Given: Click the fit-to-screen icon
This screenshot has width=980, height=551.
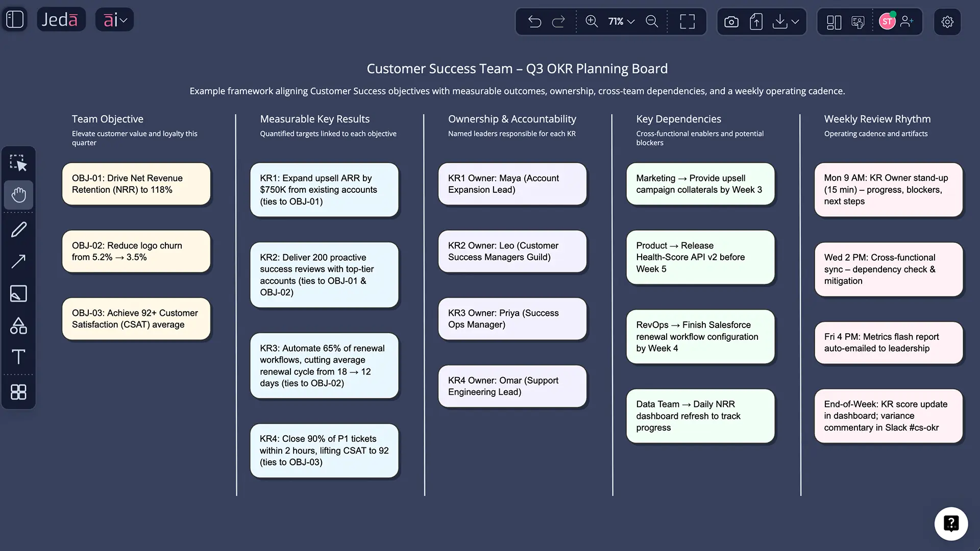Looking at the screenshot, I should pyautogui.click(x=687, y=21).
